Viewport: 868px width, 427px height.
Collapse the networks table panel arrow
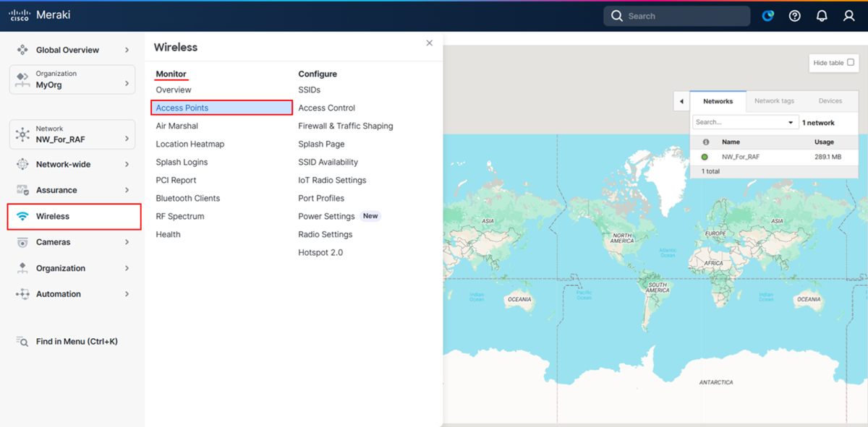click(681, 102)
